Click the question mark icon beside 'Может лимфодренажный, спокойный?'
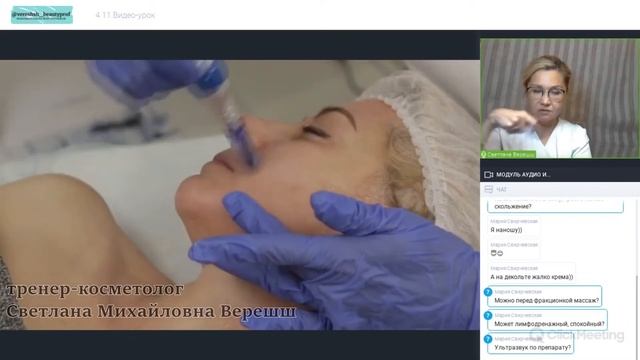The image size is (640, 360). click(x=488, y=316)
